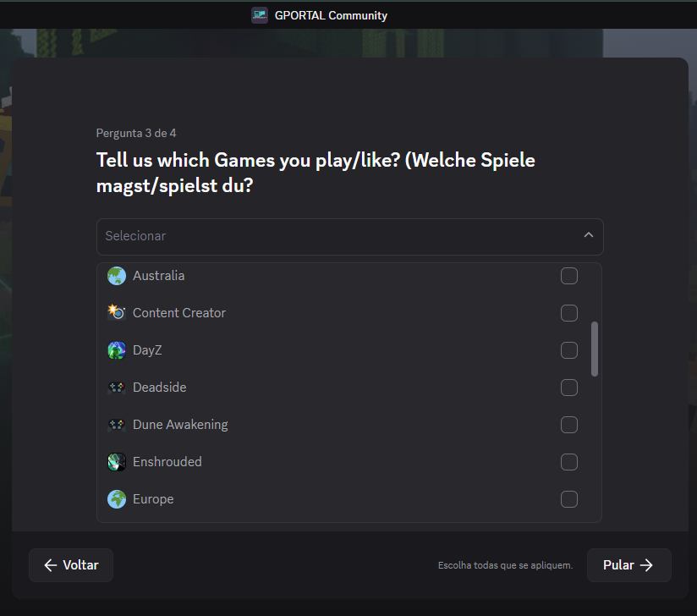Screen dimensions: 697x616
Task: Click the Content Creator camera icon
Action: click(117, 313)
